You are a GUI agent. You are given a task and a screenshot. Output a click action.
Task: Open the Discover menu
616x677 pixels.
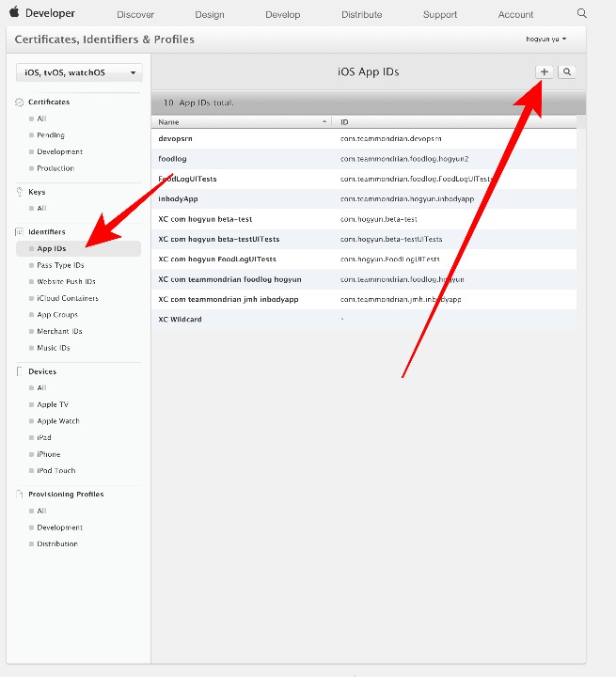click(x=135, y=15)
